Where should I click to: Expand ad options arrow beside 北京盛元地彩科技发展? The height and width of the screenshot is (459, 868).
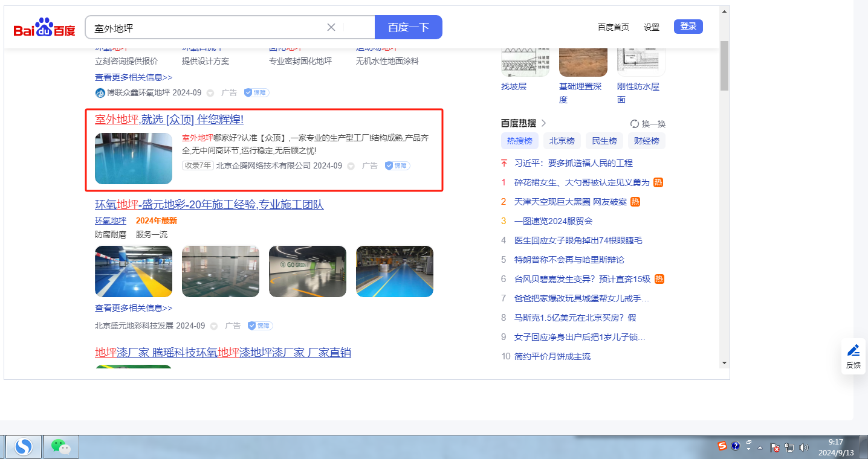pos(214,326)
